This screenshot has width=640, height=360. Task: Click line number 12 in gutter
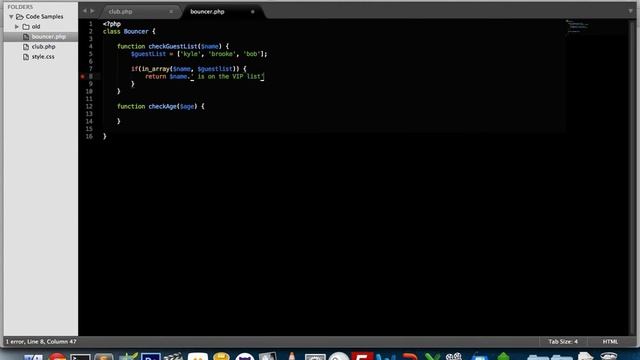[89, 107]
